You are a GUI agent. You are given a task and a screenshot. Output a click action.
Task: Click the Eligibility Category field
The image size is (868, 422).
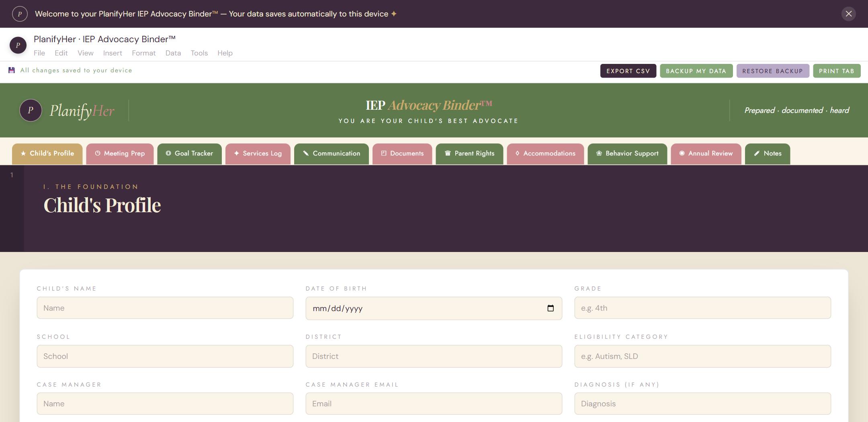coord(702,356)
